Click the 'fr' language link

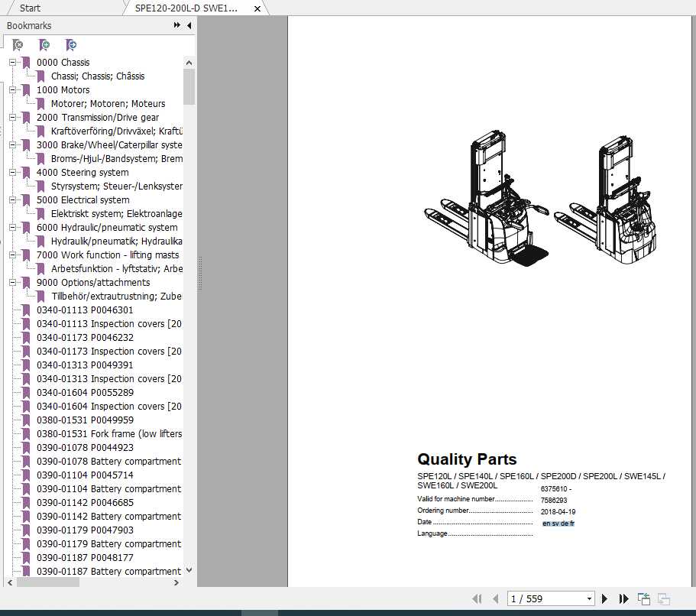(x=571, y=523)
